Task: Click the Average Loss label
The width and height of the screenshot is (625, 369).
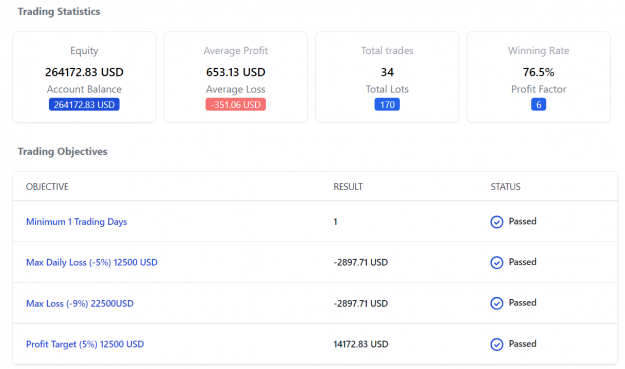Action: pyautogui.click(x=236, y=89)
